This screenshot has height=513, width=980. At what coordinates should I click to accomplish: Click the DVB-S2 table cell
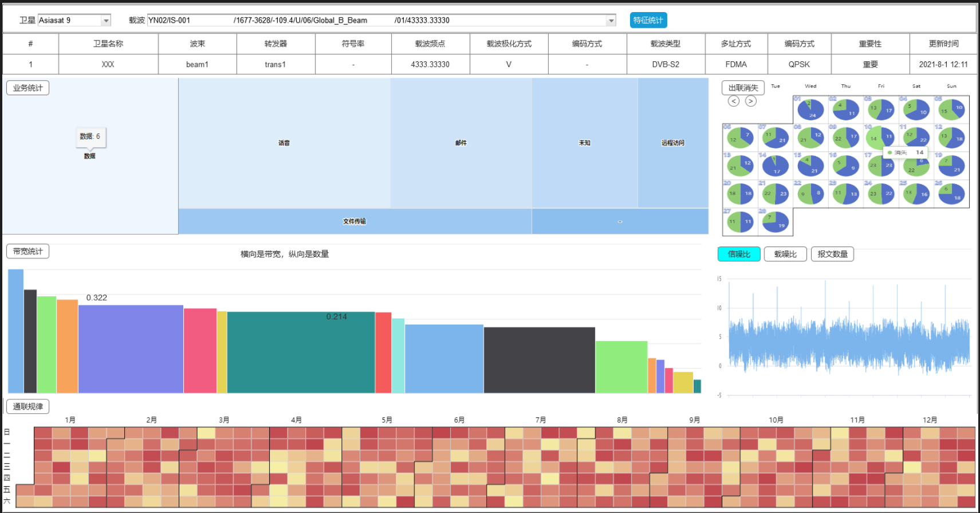pyautogui.click(x=665, y=64)
